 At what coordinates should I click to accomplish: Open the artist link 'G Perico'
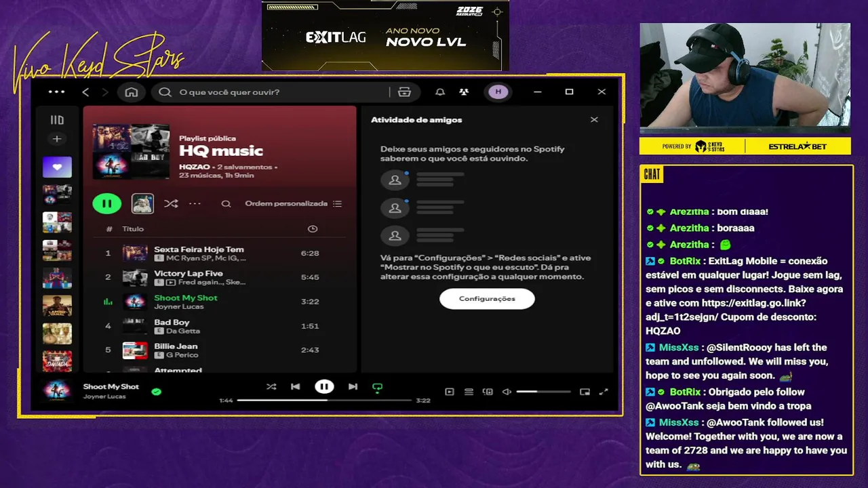point(182,355)
